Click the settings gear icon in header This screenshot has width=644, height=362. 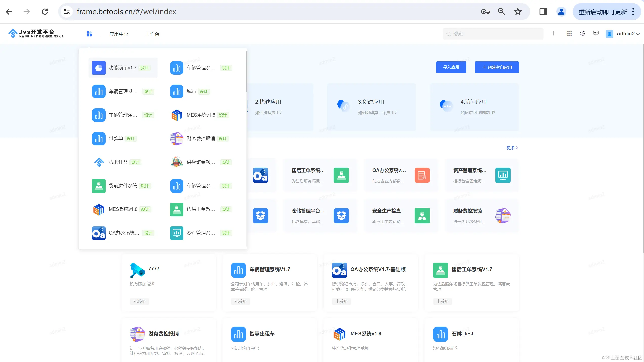point(583,34)
